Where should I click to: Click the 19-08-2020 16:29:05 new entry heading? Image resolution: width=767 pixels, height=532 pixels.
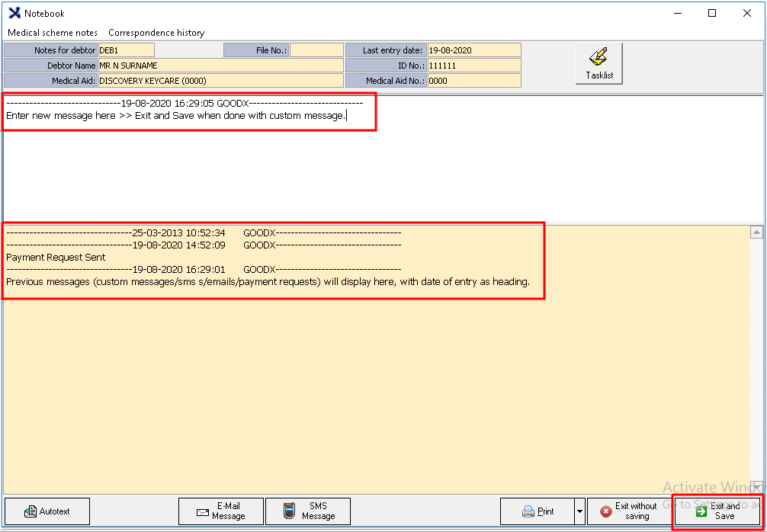[185, 103]
